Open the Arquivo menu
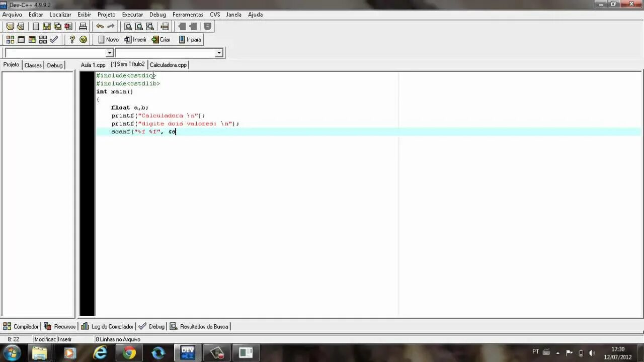This screenshot has width=644, height=362. (12, 15)
